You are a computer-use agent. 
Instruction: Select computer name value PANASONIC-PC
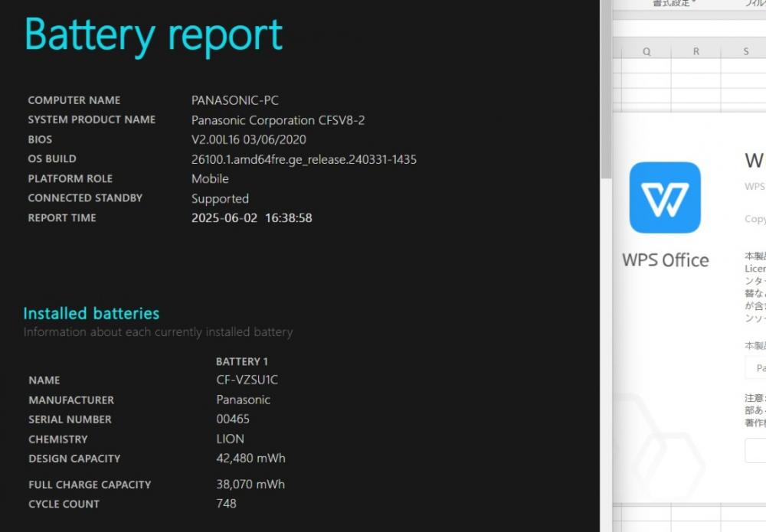coord(235,100)
